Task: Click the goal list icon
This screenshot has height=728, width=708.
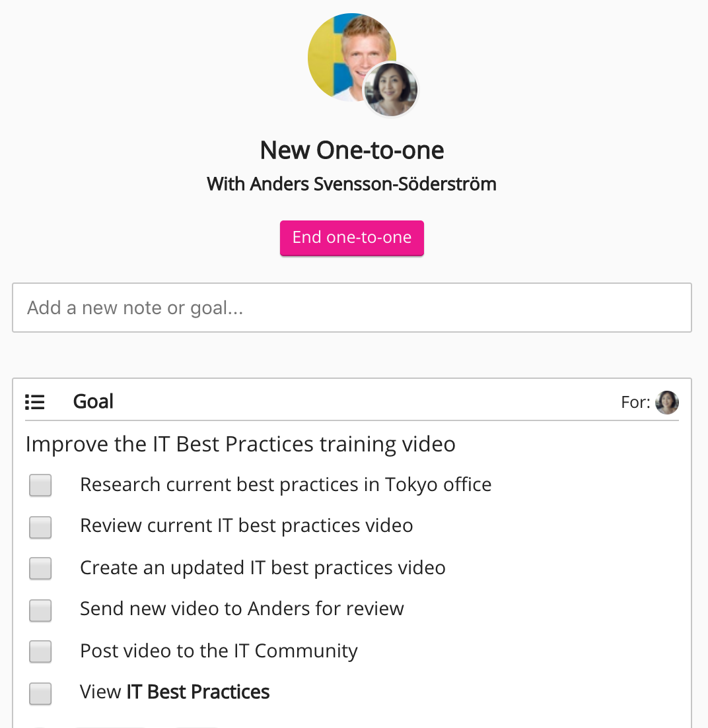Action: 34,402
